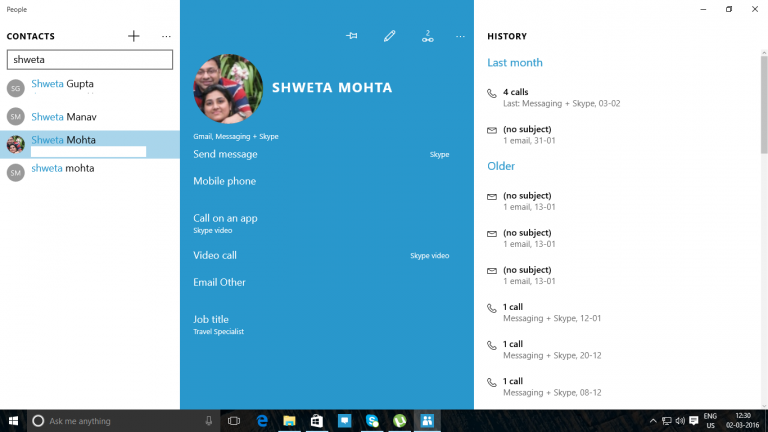Viewport: 768px width, 432px height.
Task: Click the pencil edit contact icon
Action: (x=390, y=36)
